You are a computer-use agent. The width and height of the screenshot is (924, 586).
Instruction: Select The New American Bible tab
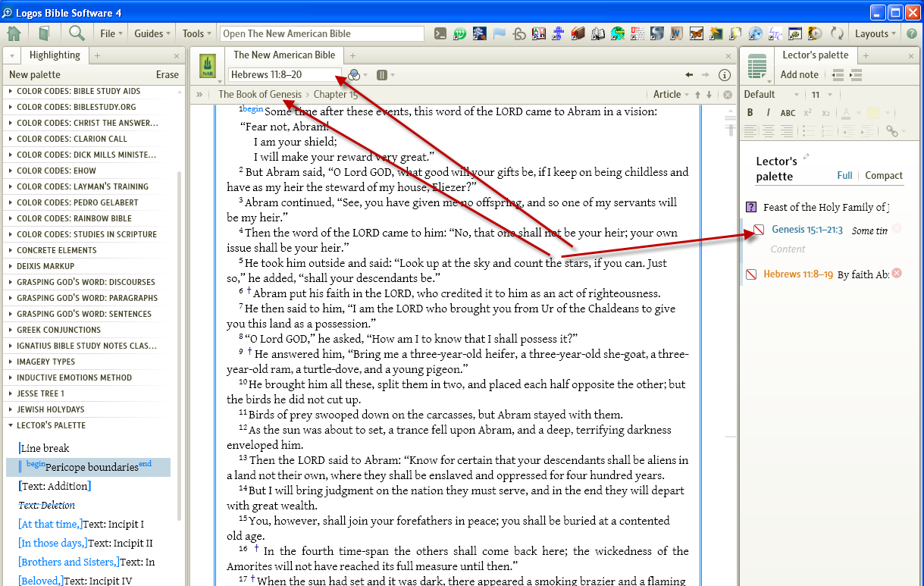point(284,55)
